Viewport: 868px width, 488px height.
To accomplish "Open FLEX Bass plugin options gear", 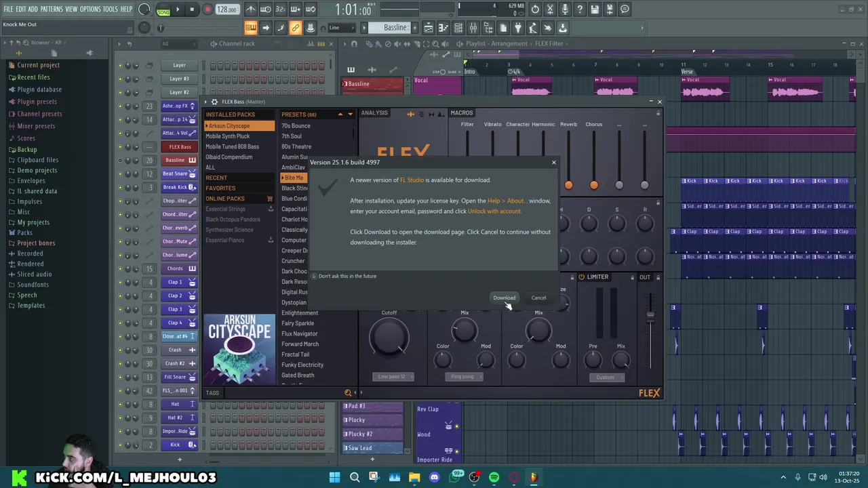I will point(214,102).
